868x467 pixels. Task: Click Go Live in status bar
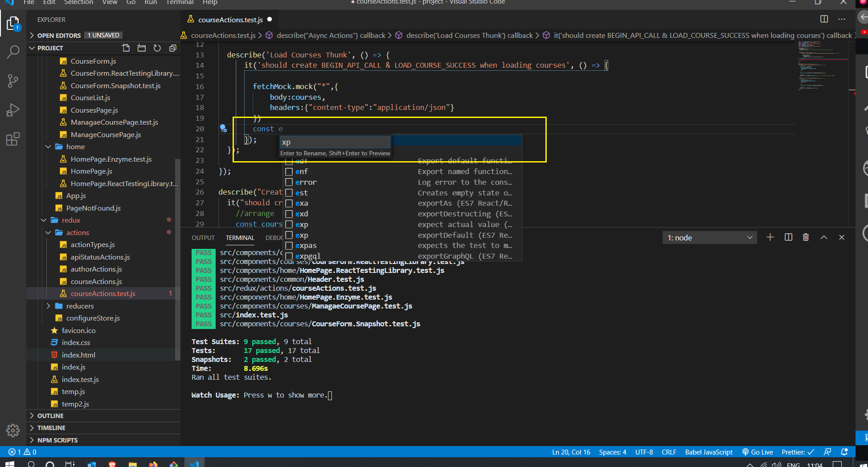tap(757, 452)
